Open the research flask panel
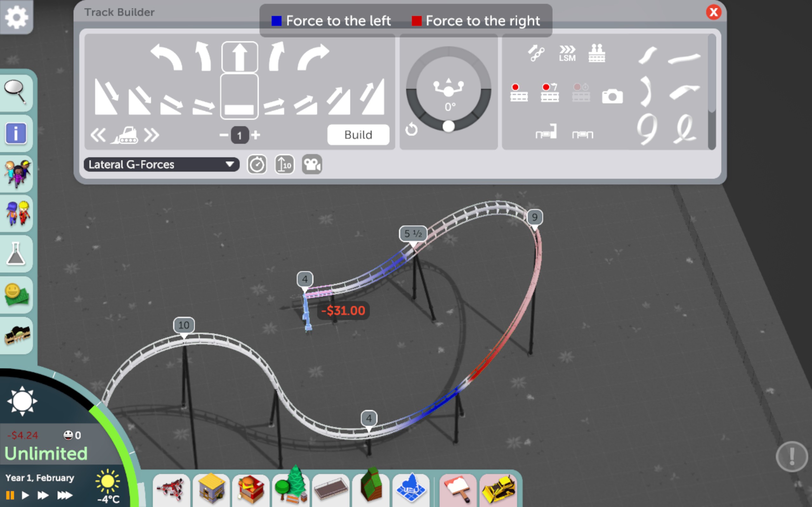This screenshot has height=507, width=812. (16, 254)
